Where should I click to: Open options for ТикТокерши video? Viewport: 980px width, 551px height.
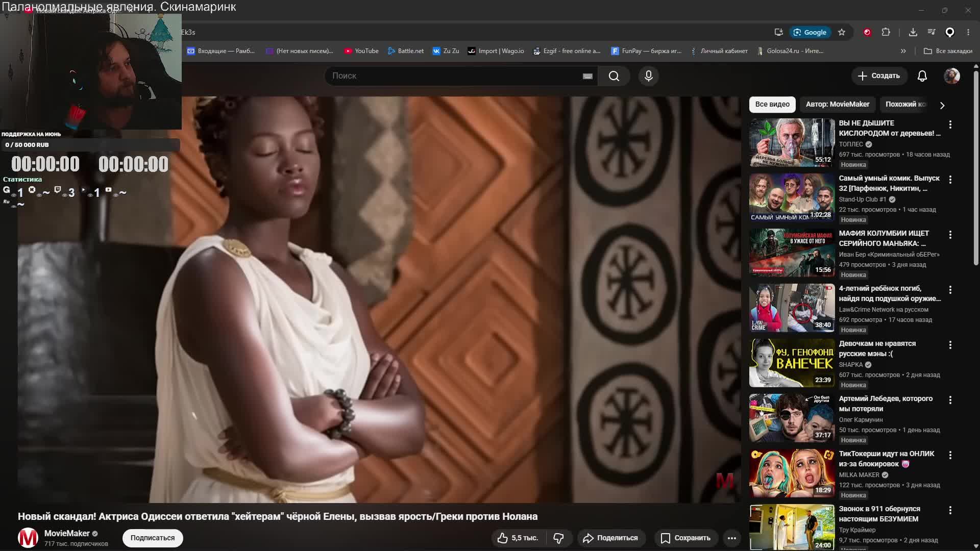point(950,455)
